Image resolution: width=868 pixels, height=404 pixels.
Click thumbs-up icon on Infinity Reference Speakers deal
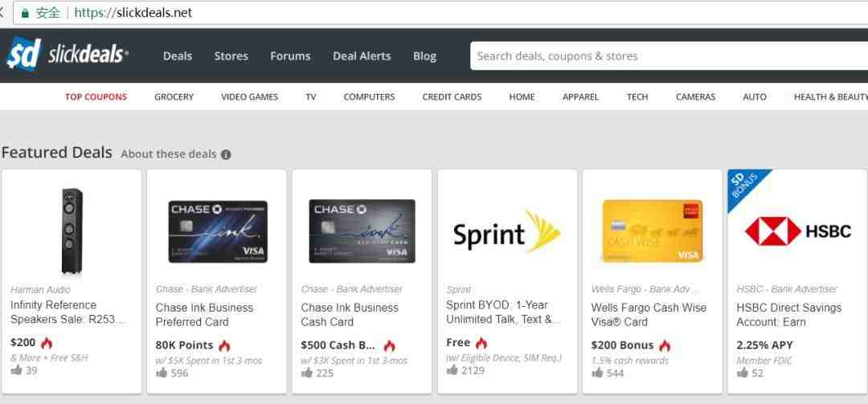point(17,369)
